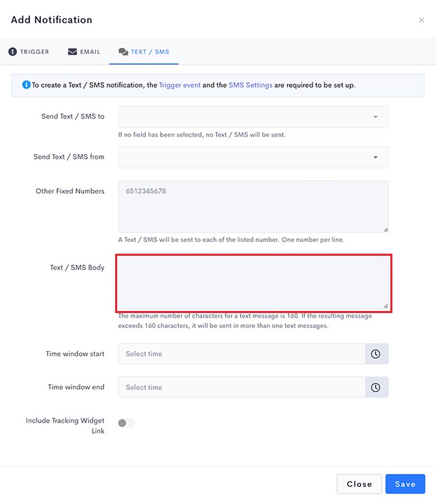Click resize handle of Other Fixed Numbers box

point(385,229)
